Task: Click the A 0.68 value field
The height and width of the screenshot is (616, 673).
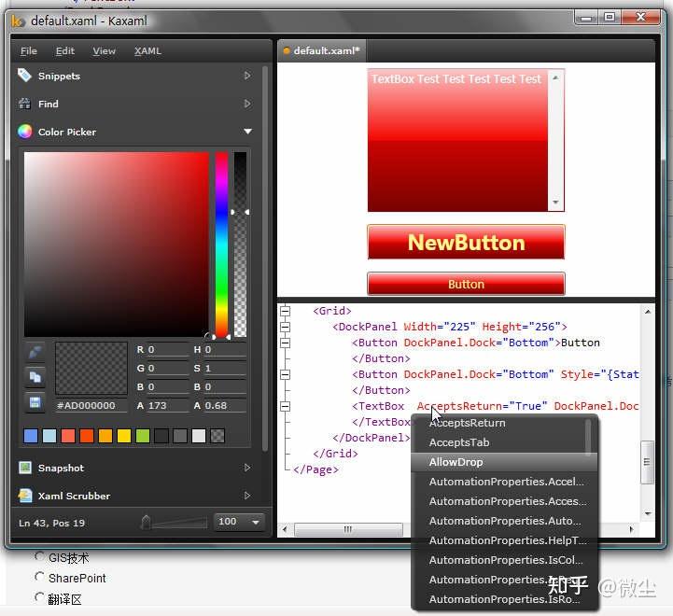Action: point(224,406)
